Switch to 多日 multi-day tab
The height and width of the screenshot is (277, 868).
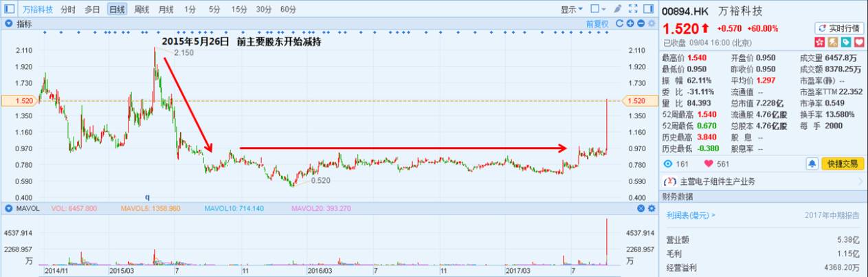point(93,10)
